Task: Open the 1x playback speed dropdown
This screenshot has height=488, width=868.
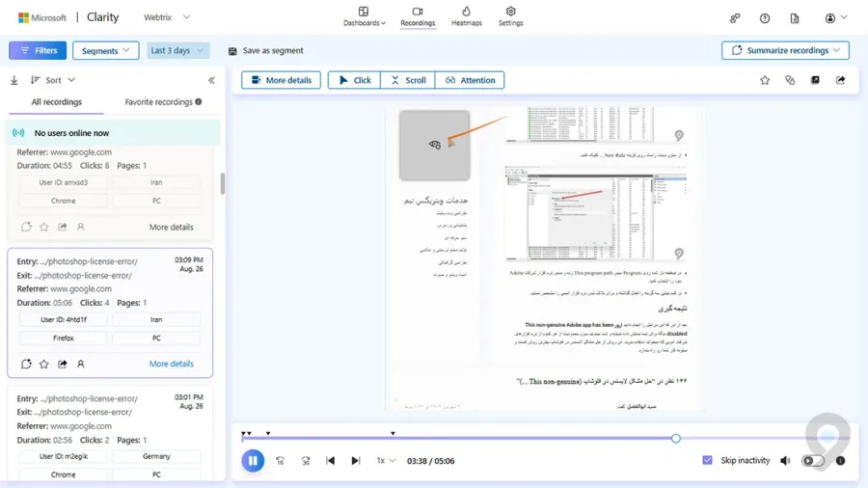Action: pos(386,460)
